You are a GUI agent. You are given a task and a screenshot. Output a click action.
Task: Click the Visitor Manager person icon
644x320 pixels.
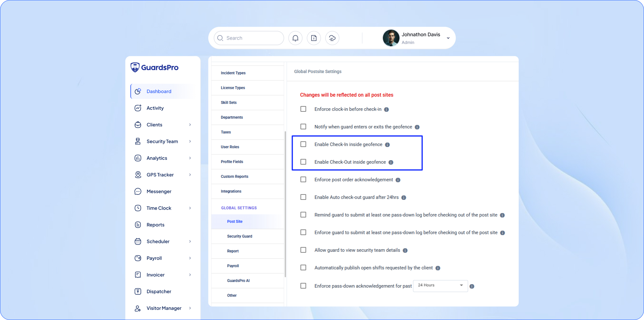tap(138, 308)
